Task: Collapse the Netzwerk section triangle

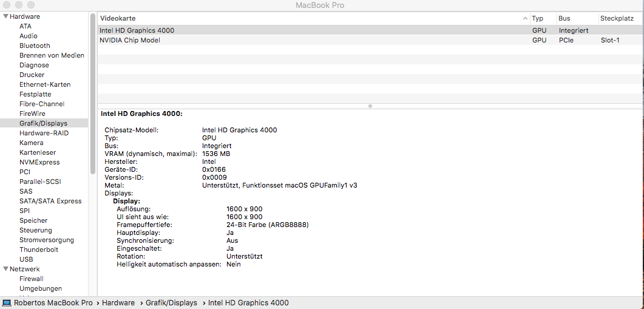Action: pos(5,269)
